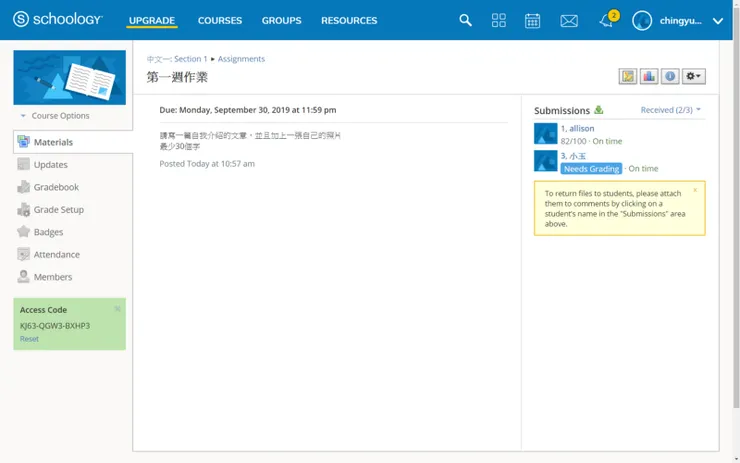Viewport: 740px width, 463px height.
Task: Open the search magnifier icon
Action: tap(465, 20)
